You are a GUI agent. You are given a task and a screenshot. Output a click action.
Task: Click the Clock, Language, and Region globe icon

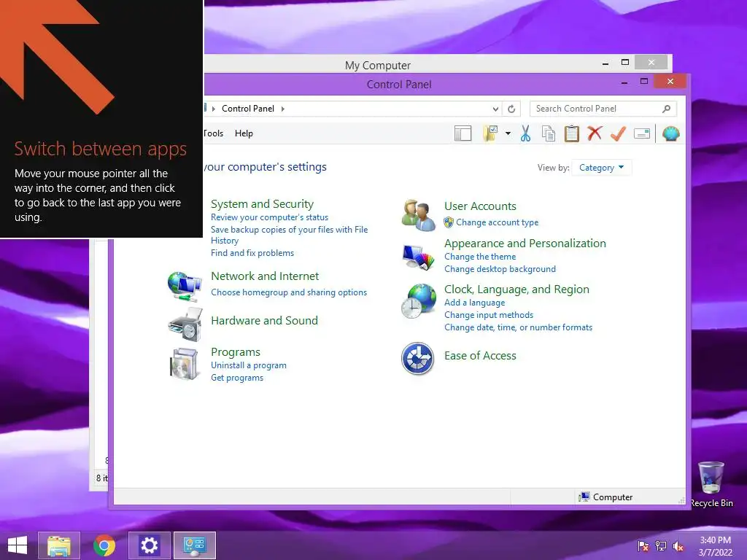(418, 301)
